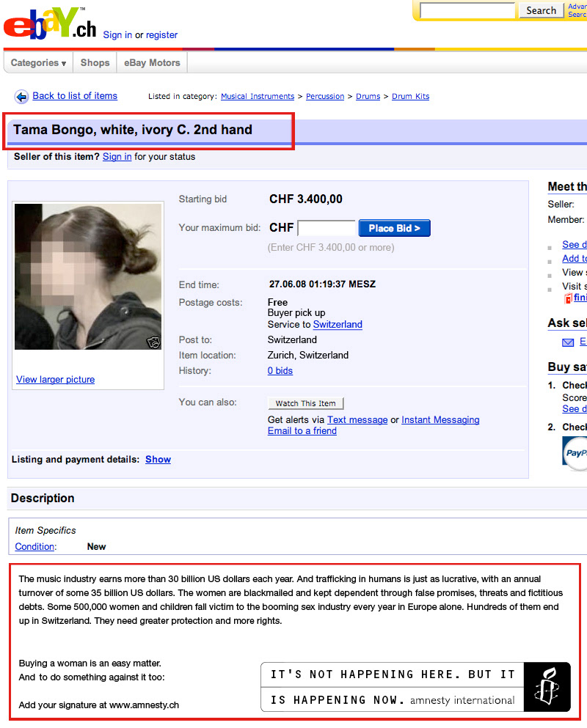Click the Description section heading
The height and width of the screenshot is (728, 587).
pyautogui.click(x=43, y=499)
